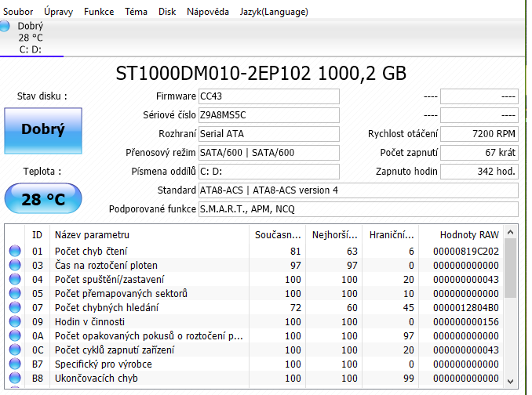Click the Zapnuto hodin field 342 hod.

479,172
